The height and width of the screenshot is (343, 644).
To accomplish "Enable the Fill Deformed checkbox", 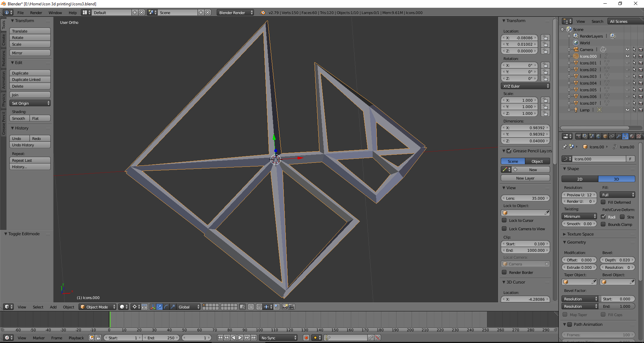I will pyautogui.click(x=603, y=202).
